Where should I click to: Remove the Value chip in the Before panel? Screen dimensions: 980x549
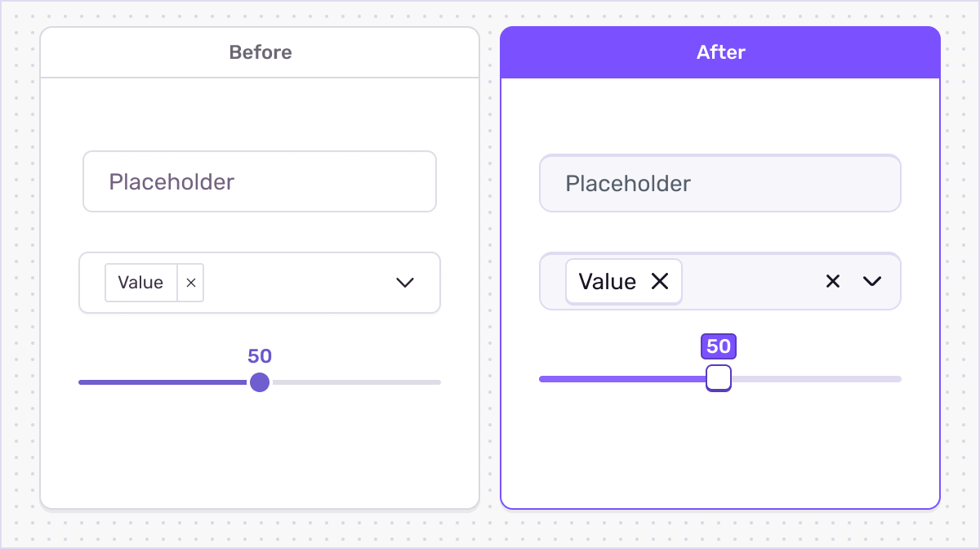pyautogui.click(x=190, y=283)
